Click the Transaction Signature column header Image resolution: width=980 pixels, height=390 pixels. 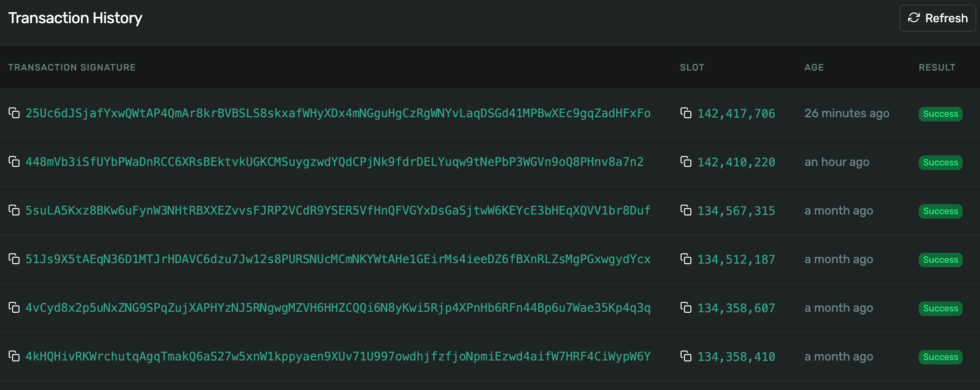[x=72, y=67]
